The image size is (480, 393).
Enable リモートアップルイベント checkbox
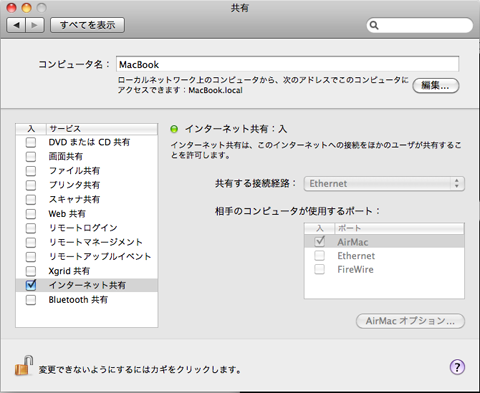[31, 257]
